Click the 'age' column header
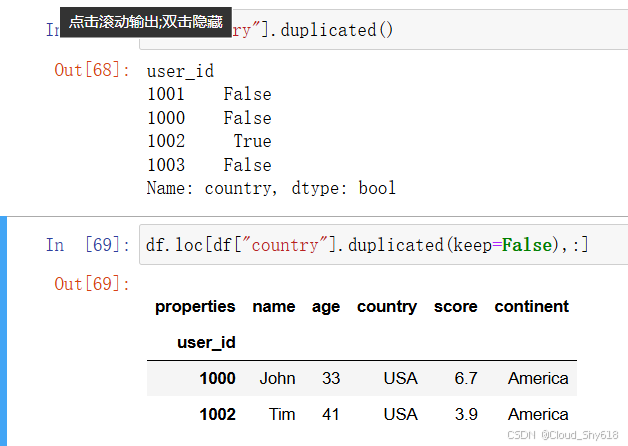The image size is (628, 446). click(326, 307)
